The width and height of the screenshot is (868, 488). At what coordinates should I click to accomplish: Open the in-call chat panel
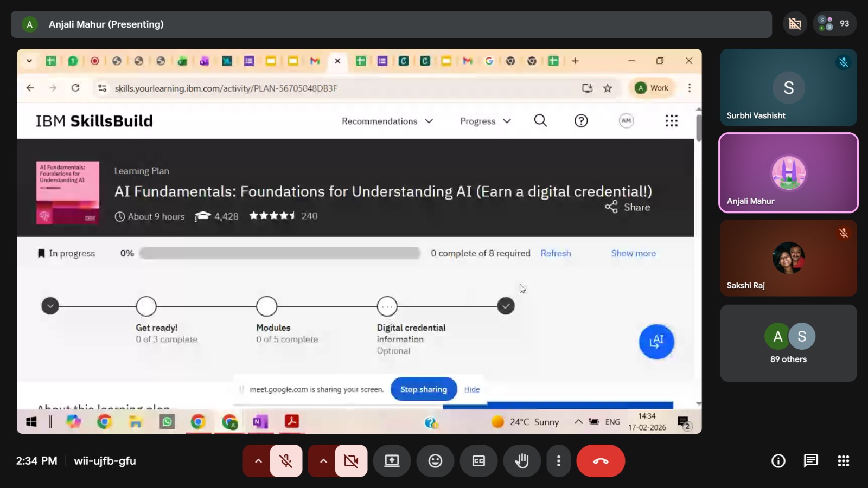pos(810,461)
